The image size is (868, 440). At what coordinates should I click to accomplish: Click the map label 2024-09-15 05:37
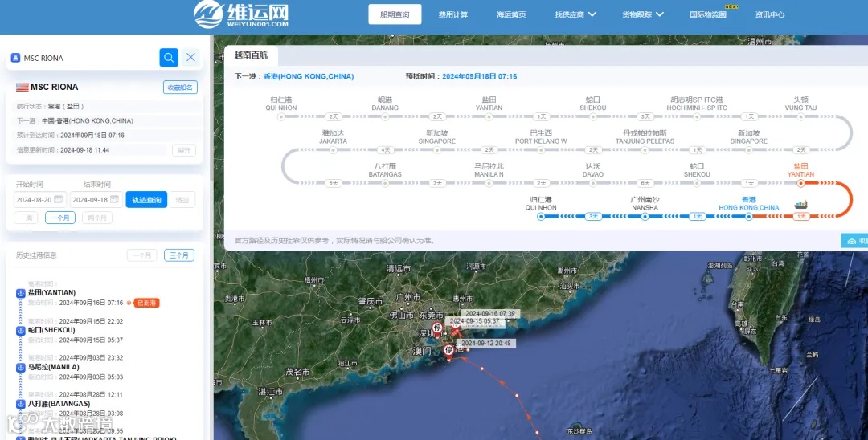click(475, 321)
